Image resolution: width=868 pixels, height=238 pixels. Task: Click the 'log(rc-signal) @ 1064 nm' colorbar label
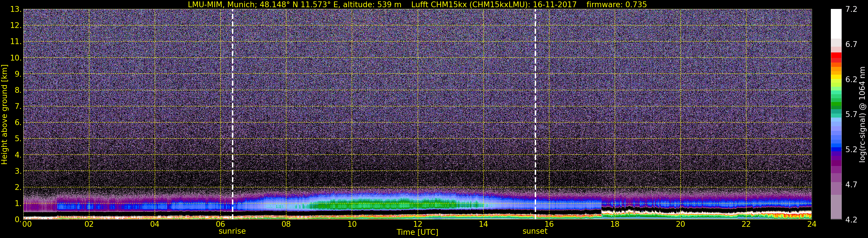click(x=862, y=114)
